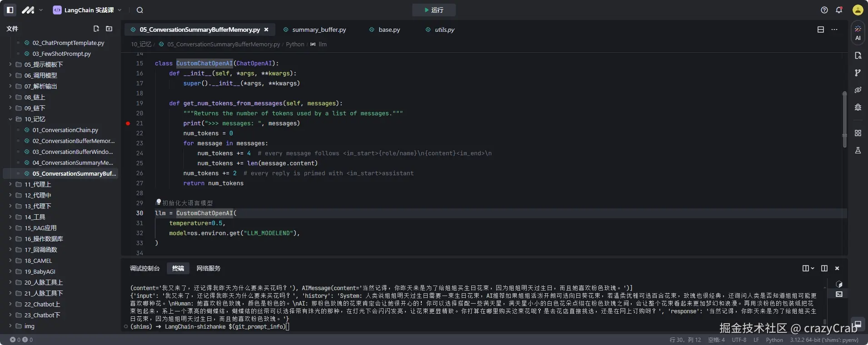Open the source control branch icon
The height and width of the screenshot is (345, 868).
pos(858,73)
